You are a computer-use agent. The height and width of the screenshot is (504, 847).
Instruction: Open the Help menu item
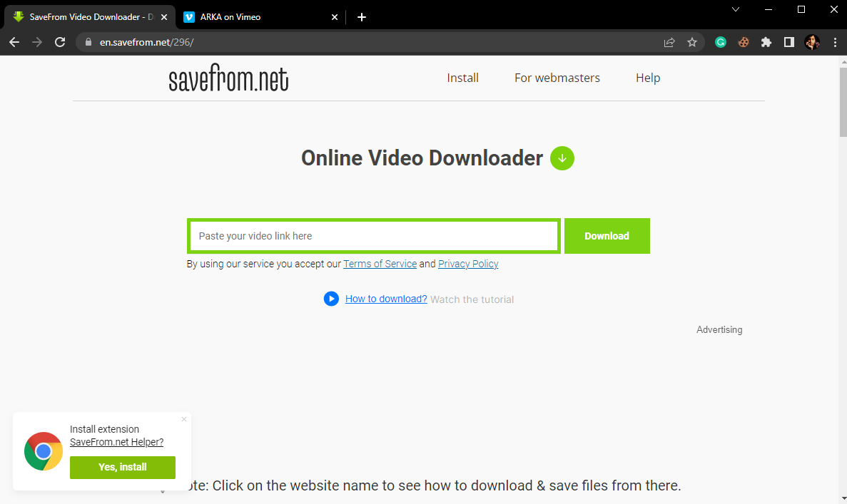pyautogui.click(x=648, y=78)
